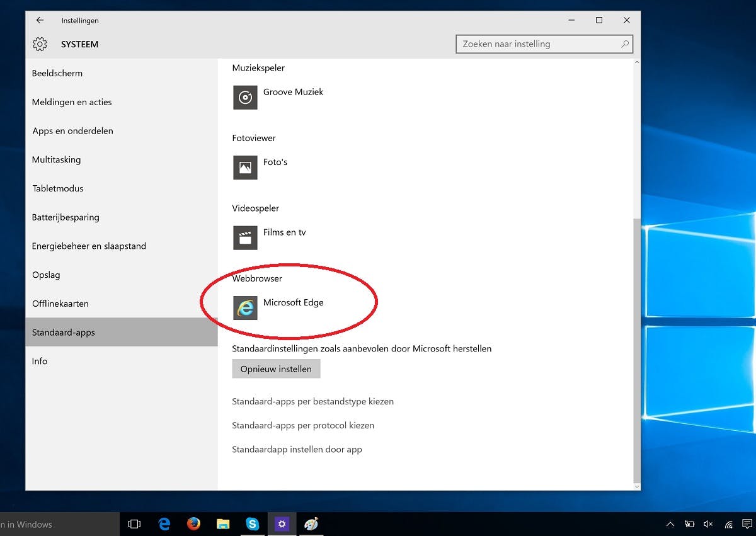
Task: Open Standaard-apps per bestandstype kiezen
Action: (x=312, y=401)
